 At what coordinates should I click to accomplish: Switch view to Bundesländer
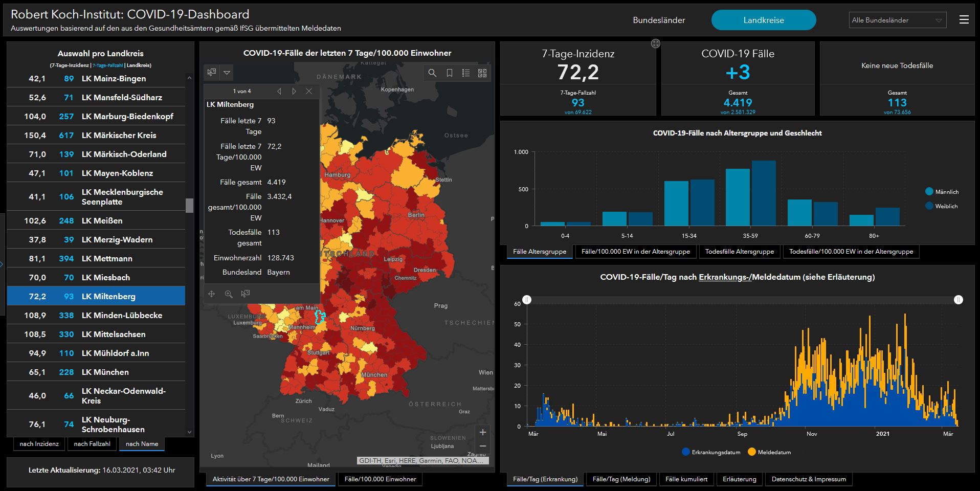[659, 20]
